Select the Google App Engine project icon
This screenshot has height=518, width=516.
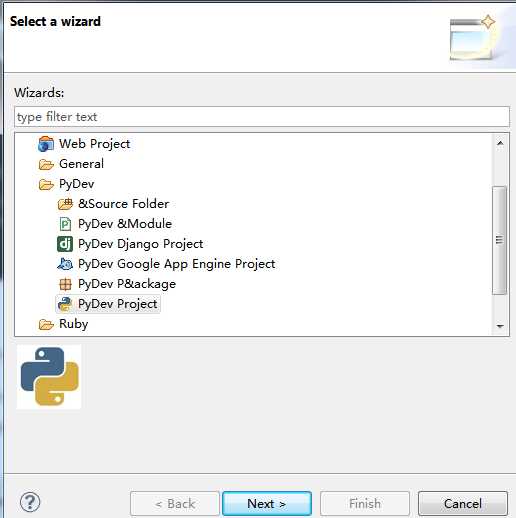[x=65, y=264]
